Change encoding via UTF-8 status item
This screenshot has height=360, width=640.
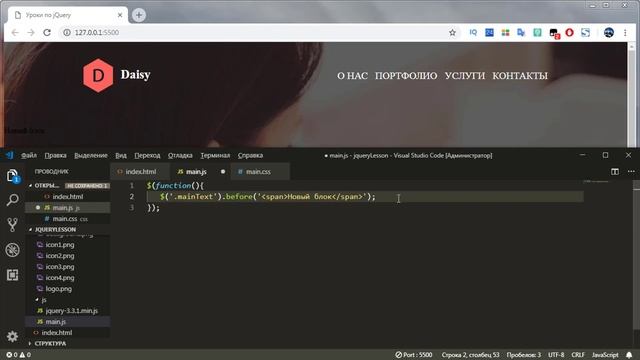pyautogui.click(x=556, y=355)
